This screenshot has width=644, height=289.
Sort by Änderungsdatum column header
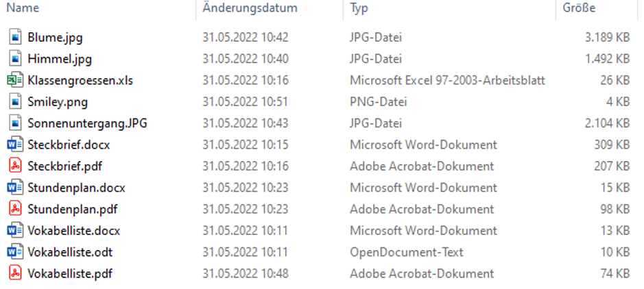click(x=250, y=8)
